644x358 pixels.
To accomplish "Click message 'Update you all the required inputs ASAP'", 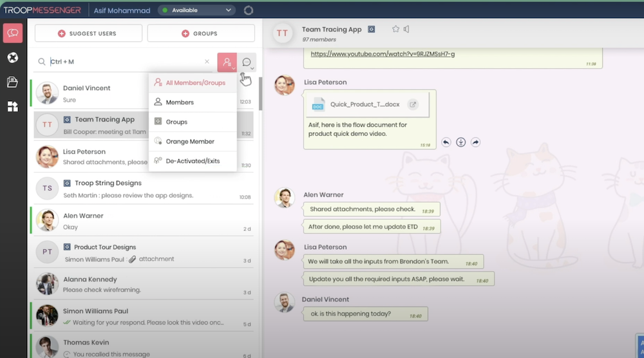I will click(x=399, y=279).
